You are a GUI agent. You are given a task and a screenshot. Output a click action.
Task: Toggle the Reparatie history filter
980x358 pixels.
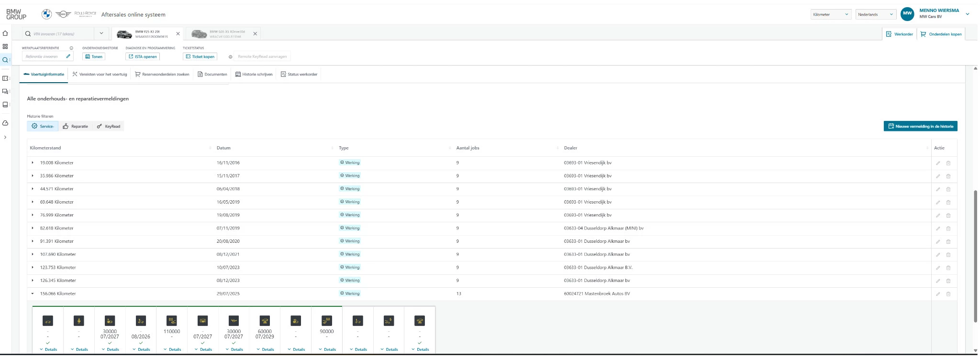tap(76, 126)
